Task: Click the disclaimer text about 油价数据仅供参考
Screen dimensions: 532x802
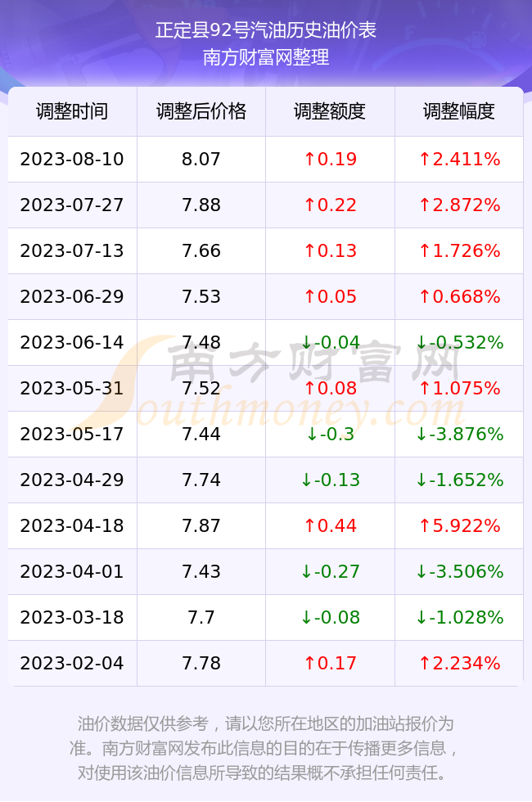Action: click(x=265, y=748)
